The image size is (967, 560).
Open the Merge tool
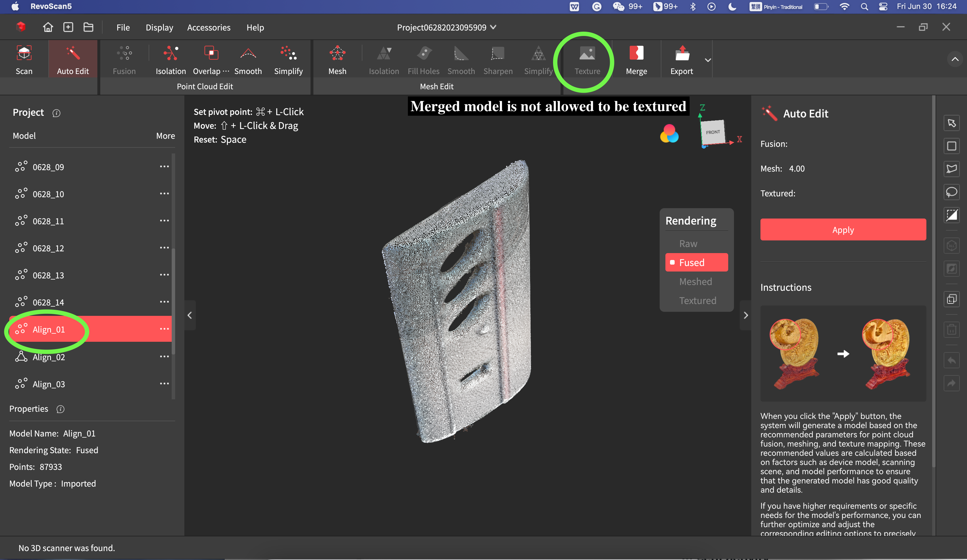(636, 59)
